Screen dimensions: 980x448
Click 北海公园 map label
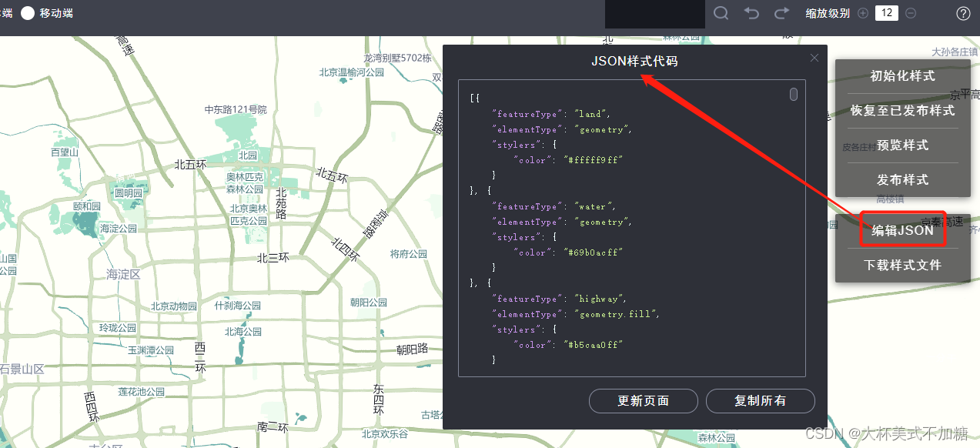point(243,332)
